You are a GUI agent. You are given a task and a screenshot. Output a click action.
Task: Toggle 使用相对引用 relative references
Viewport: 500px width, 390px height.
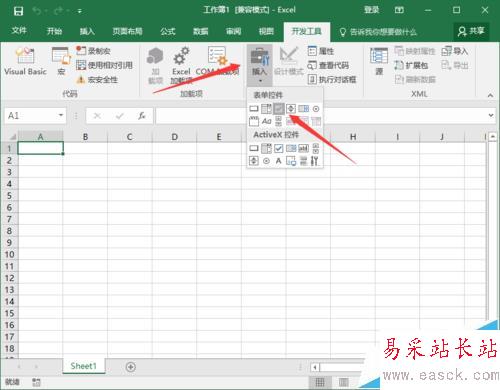tap(104, 65)
